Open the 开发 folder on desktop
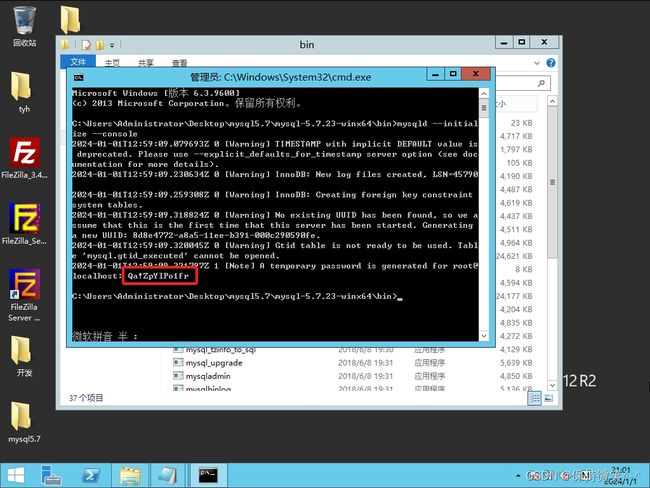The image size is (650, 488). pyautogui.click(x=24, y=356)
